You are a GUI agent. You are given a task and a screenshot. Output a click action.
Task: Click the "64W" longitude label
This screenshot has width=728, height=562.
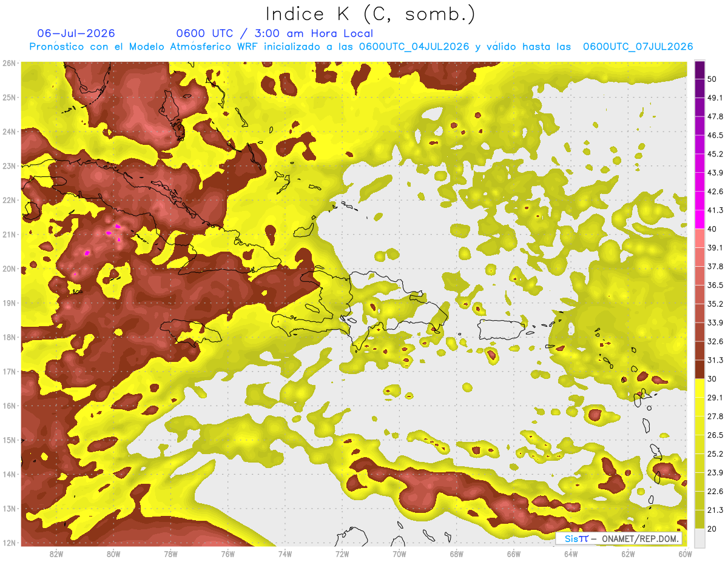571,554
